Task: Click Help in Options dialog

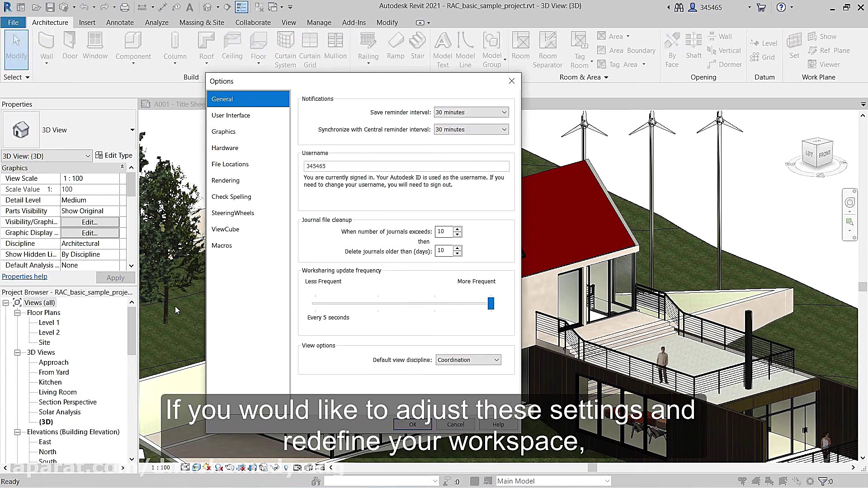Action: click(x=498, y=424)
